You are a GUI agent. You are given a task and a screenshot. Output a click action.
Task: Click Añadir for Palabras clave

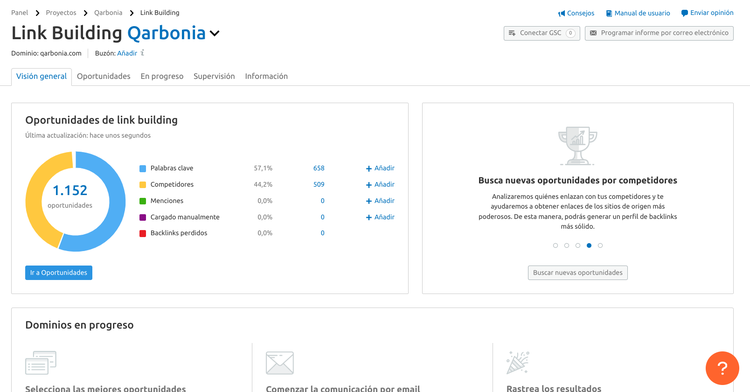pos(380,168)
